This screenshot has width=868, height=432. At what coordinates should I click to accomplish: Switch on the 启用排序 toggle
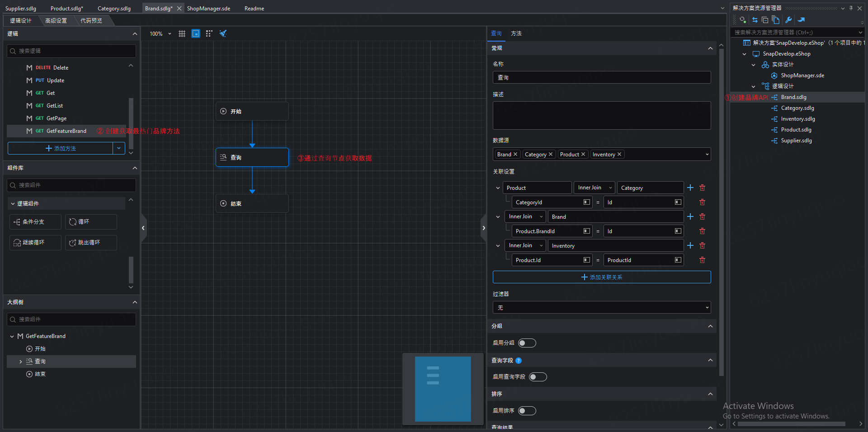527,411
